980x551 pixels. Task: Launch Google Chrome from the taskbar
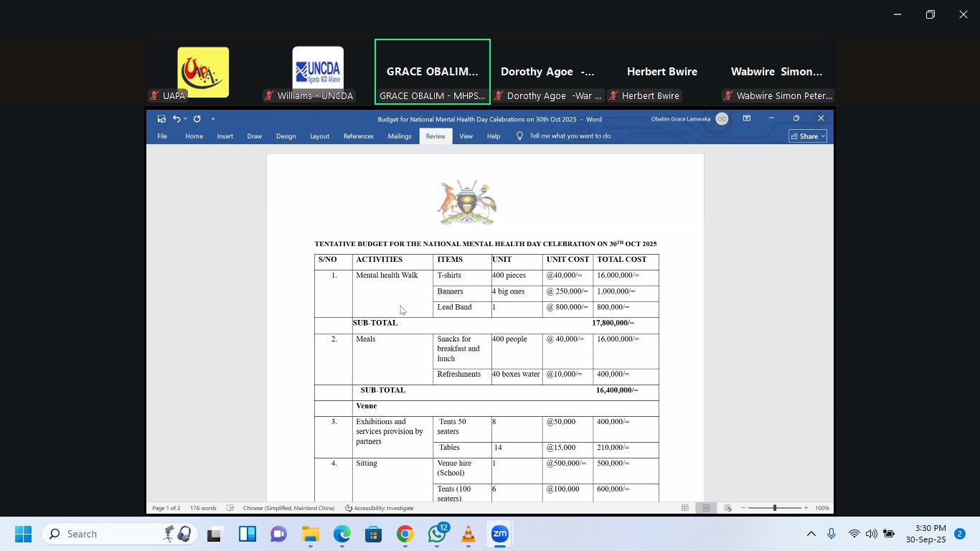click(x=405, y=534)
